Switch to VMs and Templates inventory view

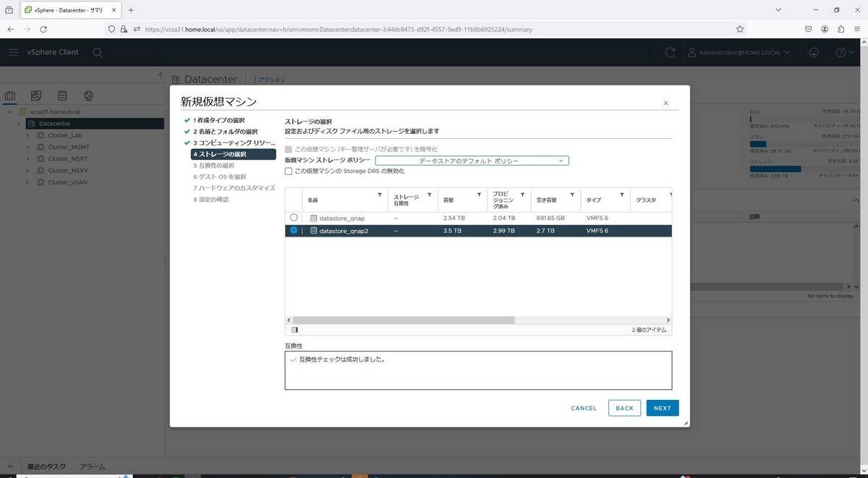click(36, 95)
